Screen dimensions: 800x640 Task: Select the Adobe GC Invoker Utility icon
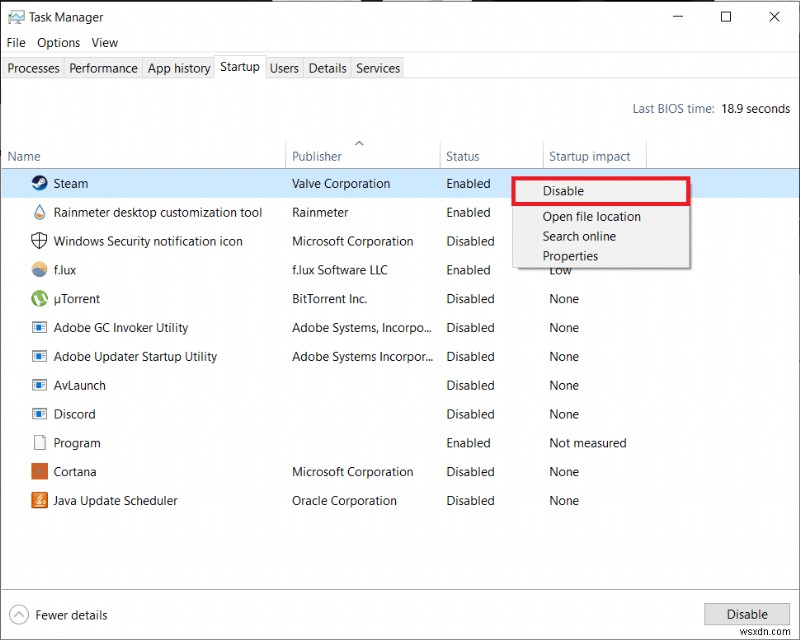pyautogui.click(x=37, y=328)
